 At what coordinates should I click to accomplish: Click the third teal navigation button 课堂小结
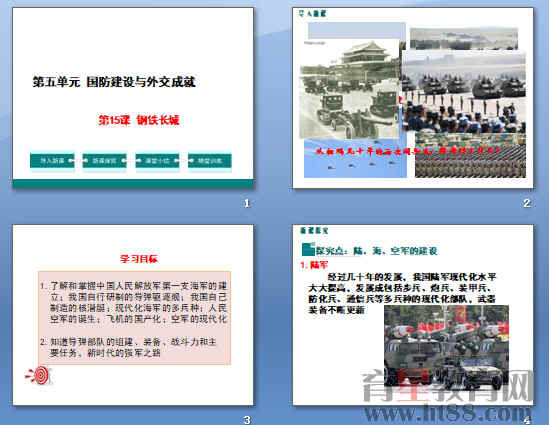pyautogui.click(x=157, y=161)
